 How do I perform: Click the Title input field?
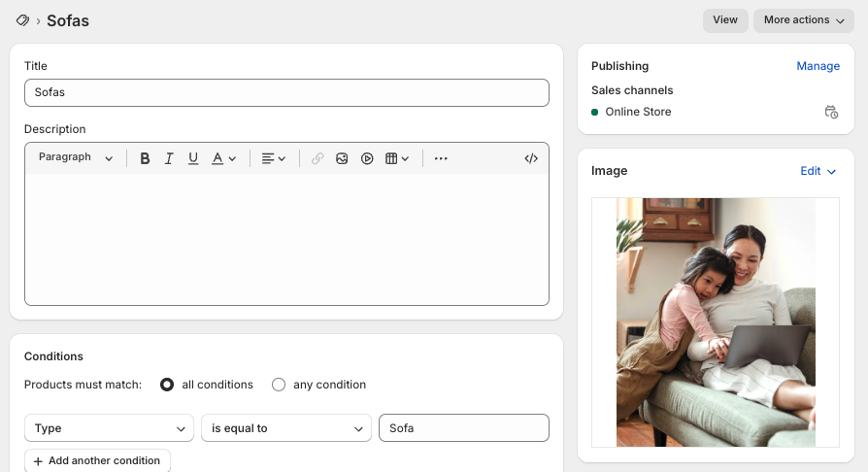click(286, 92)
